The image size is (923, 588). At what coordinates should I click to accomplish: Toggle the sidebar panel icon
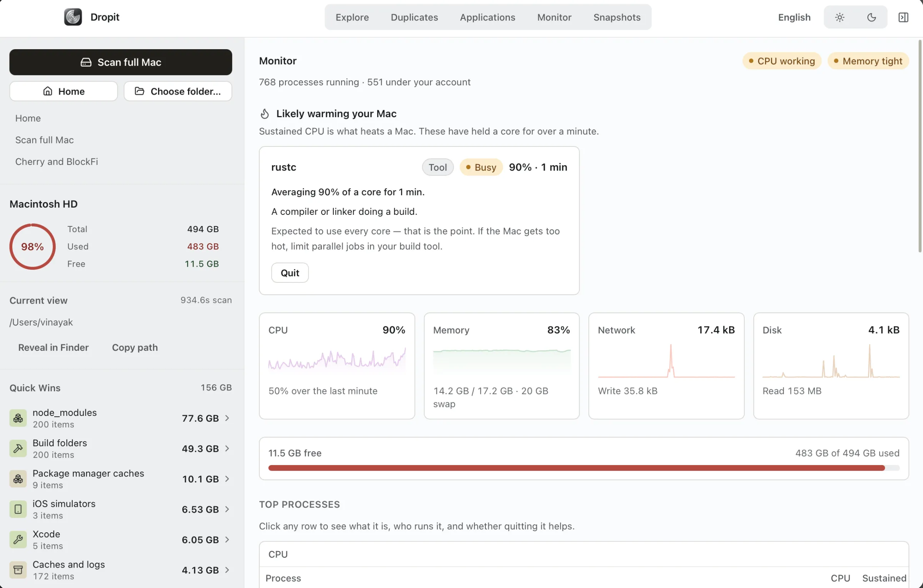click(x=903, y=17)
